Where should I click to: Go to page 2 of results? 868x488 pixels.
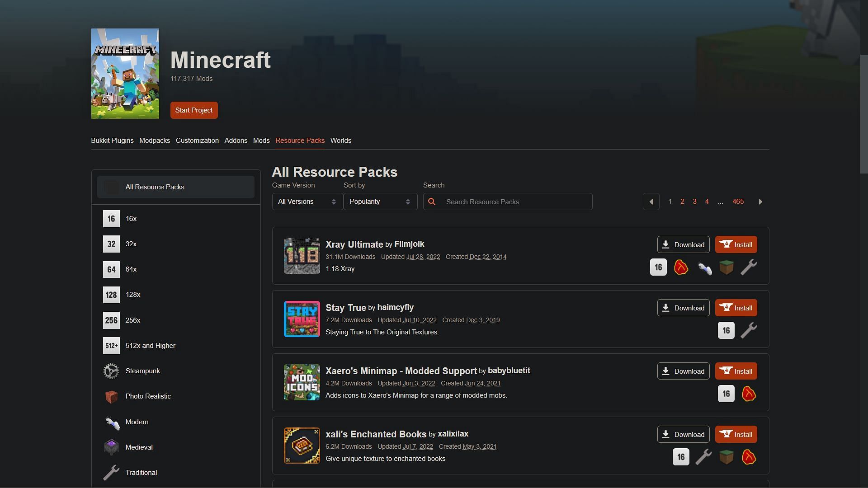pos(682,202)
